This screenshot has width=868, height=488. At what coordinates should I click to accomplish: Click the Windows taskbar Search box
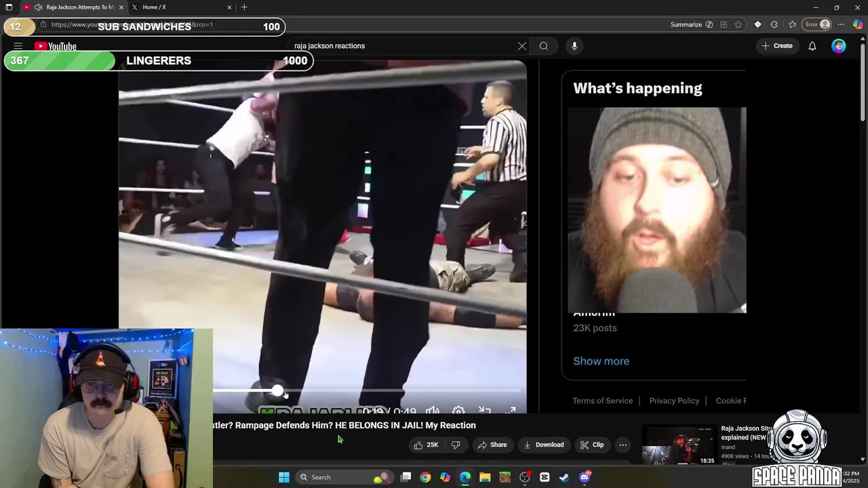point(344,477)
